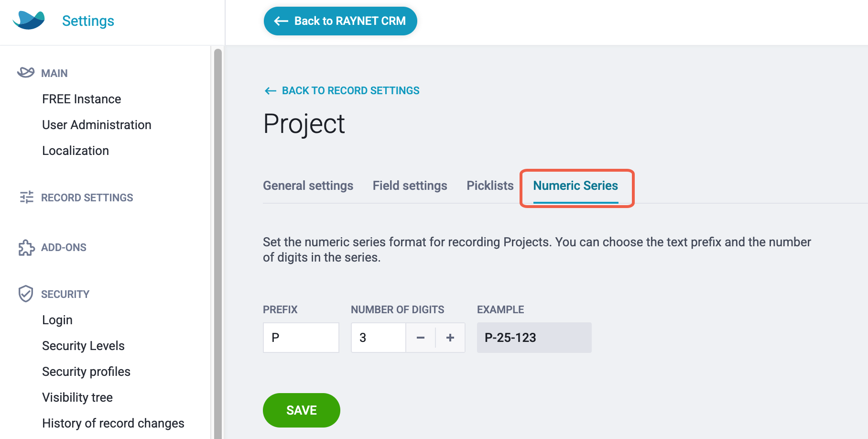Select the Numeric Series tab
This screenshot has height=439, width=868.
[x=575, y=186]
